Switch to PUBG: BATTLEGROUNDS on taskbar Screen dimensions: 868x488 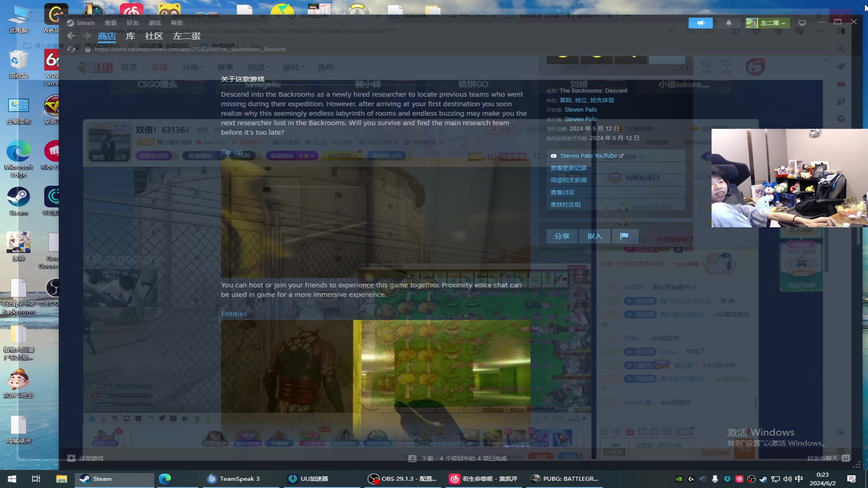[564, 479]
